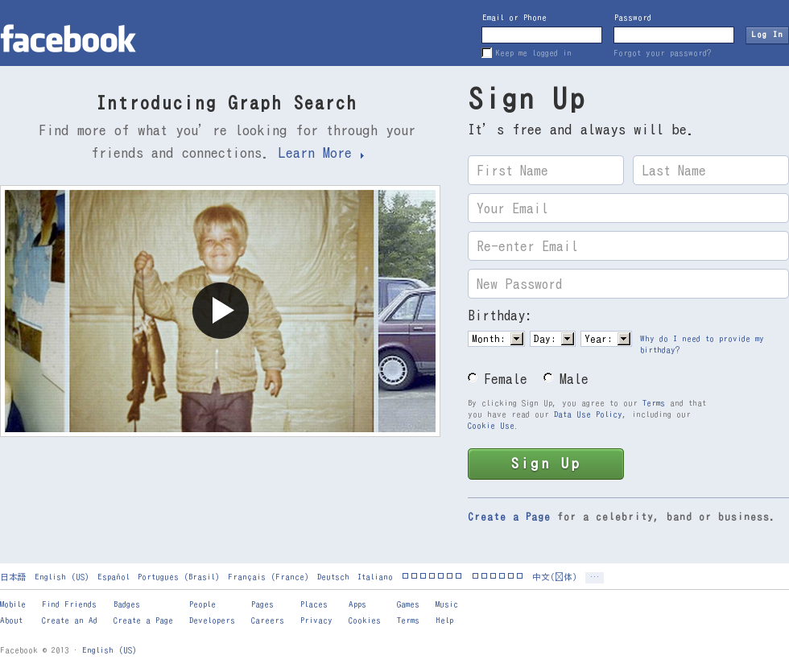Open the Developers footer link
Image resolution: width=789 pixels, height=672 pixels.
click(212, 620)
